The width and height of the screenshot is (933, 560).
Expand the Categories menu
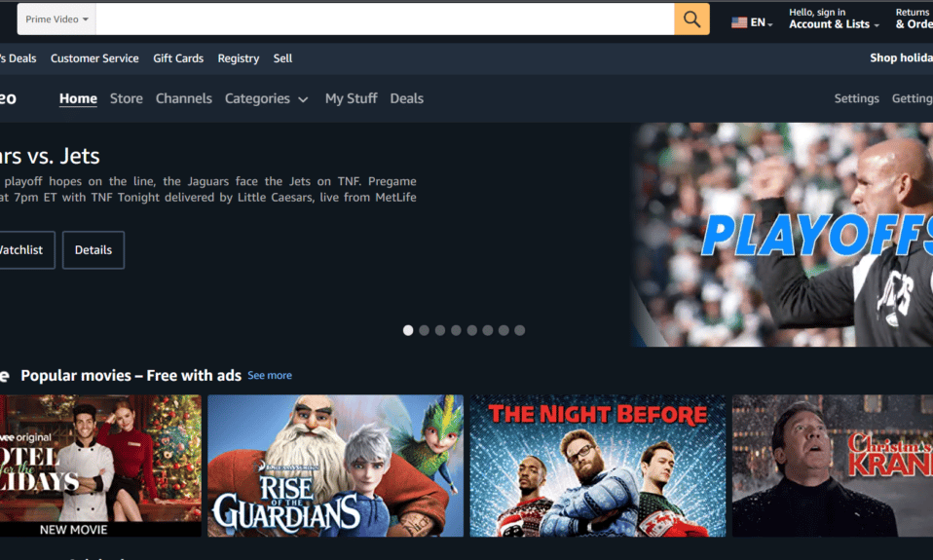(x=266, y=98)
